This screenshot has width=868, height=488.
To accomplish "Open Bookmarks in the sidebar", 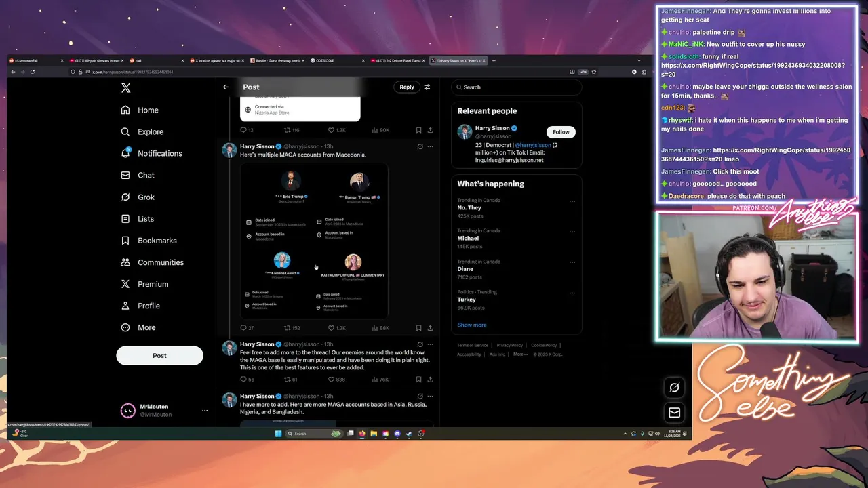I will pos(149,240).
